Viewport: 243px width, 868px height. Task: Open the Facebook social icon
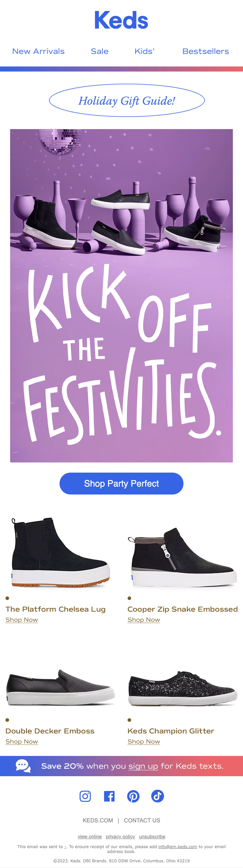(109, 796)
